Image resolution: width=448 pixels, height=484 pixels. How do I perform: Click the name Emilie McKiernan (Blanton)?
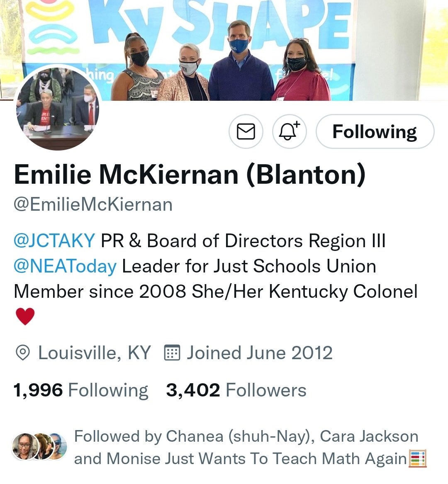[190, 175]
